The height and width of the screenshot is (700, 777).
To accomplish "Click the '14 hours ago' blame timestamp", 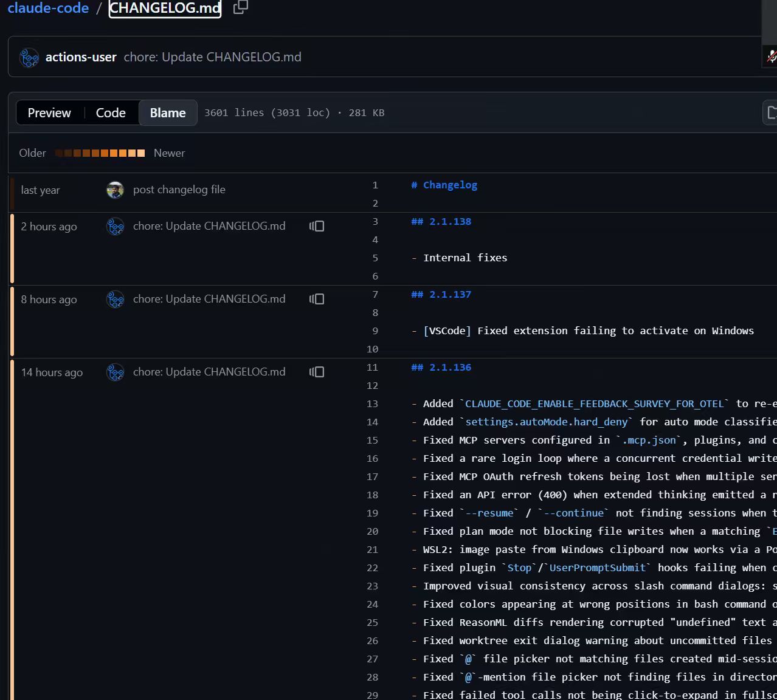I will tap(52, 372).
